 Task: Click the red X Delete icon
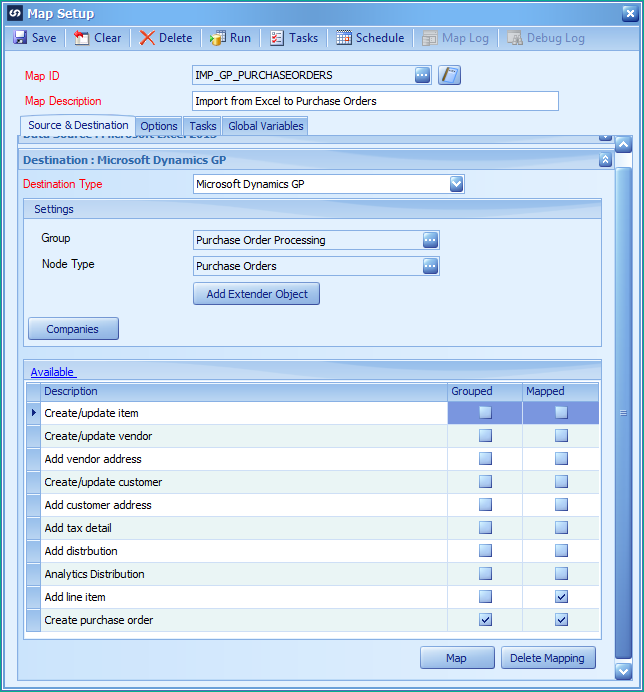click(147, 38)
